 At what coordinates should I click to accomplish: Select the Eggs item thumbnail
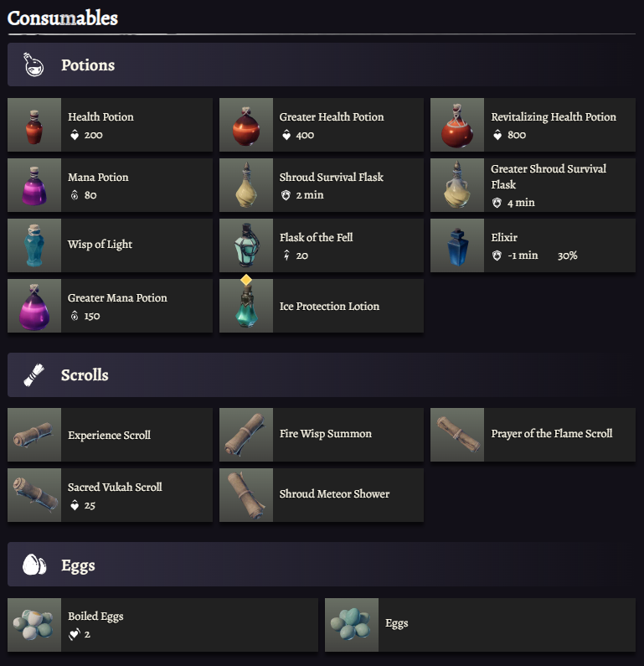click(352, 624)
